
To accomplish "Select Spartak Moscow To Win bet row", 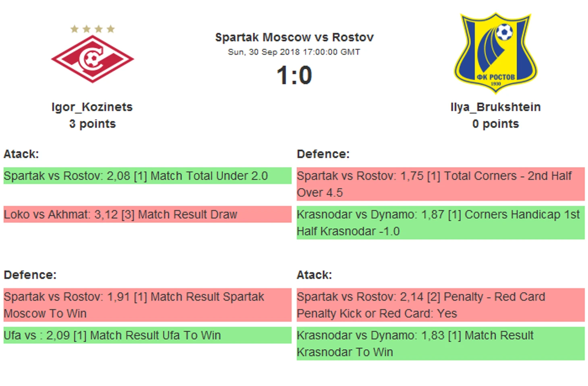I will [x=147, y=305].
